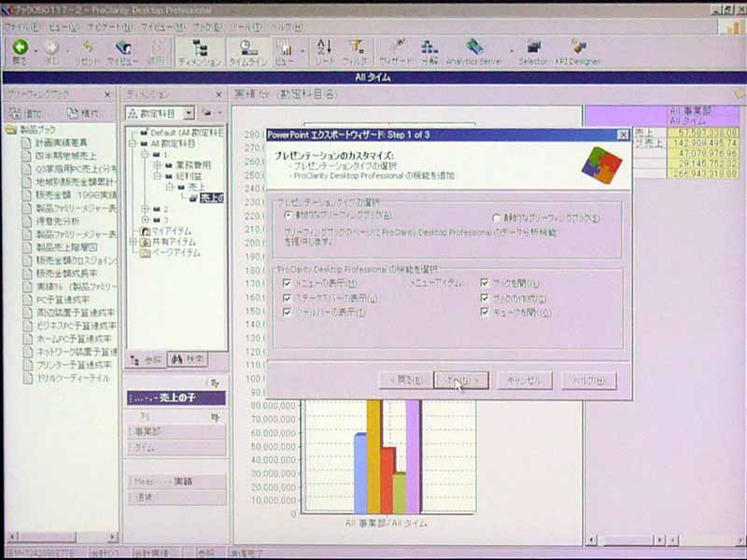Image resolution: width=747 pixels, height=560 pixels.
Task: Click the Reset (リセット) toolbar icon
Action: (x=88, y=48)
